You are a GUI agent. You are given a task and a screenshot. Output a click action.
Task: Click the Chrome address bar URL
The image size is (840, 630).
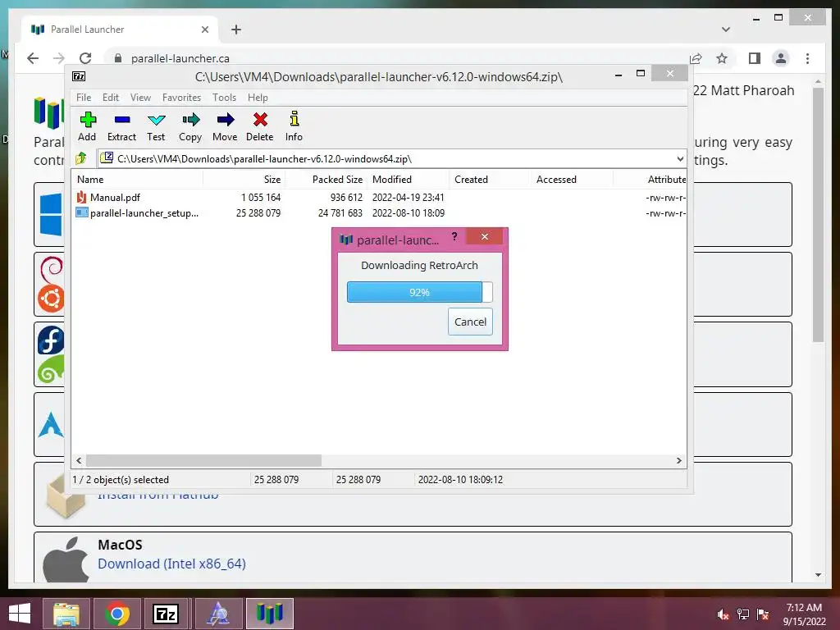[x=180, y=58]
